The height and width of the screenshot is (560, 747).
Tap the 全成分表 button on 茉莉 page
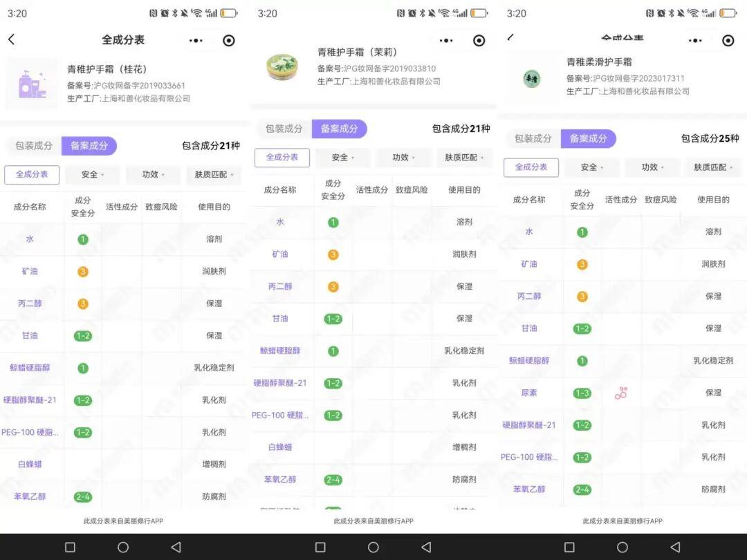(x=282, y=158)
